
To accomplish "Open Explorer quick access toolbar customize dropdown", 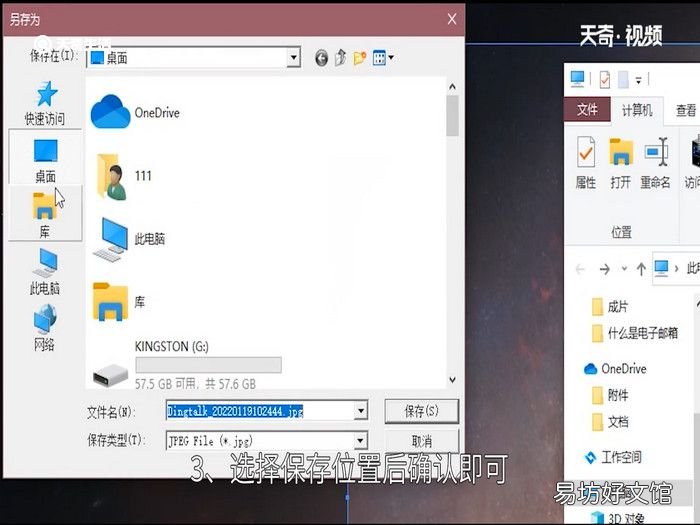I will pos(638,81).
